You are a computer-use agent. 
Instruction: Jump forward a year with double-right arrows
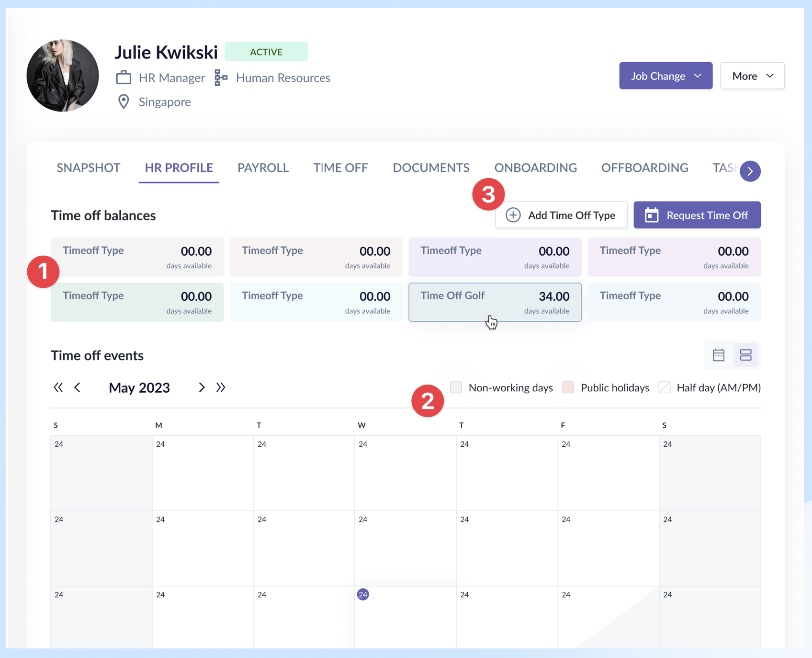221,387
